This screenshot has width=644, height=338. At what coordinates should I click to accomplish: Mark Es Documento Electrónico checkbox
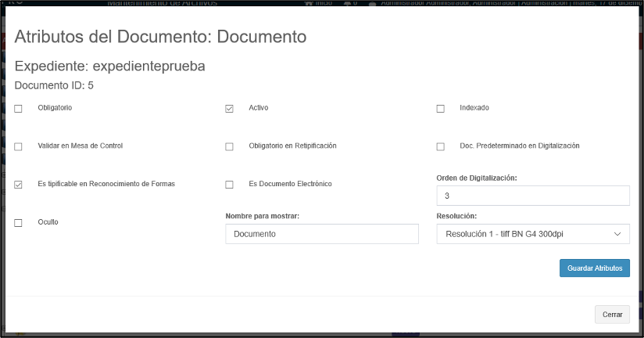[229, 185]
